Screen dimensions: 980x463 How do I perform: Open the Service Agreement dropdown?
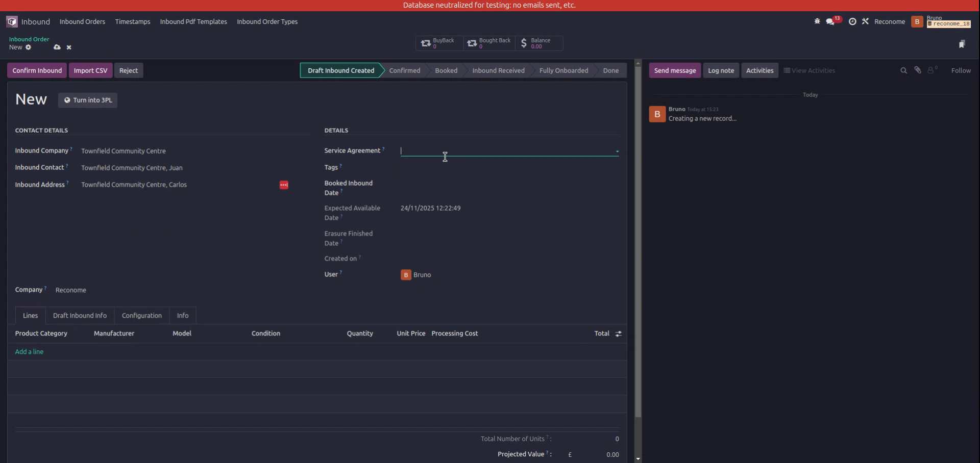[x=617, y=151]
